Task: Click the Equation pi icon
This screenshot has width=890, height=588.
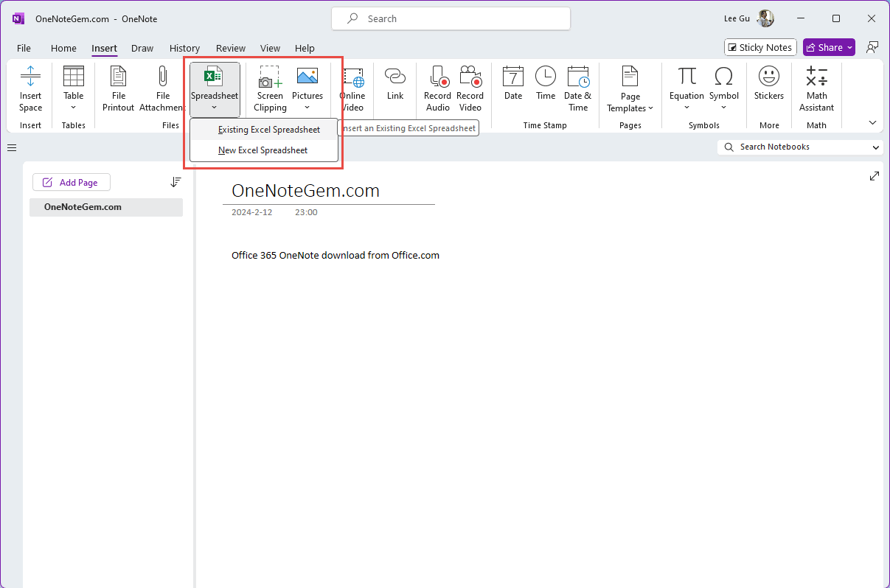Action: (x=687, y=76)
